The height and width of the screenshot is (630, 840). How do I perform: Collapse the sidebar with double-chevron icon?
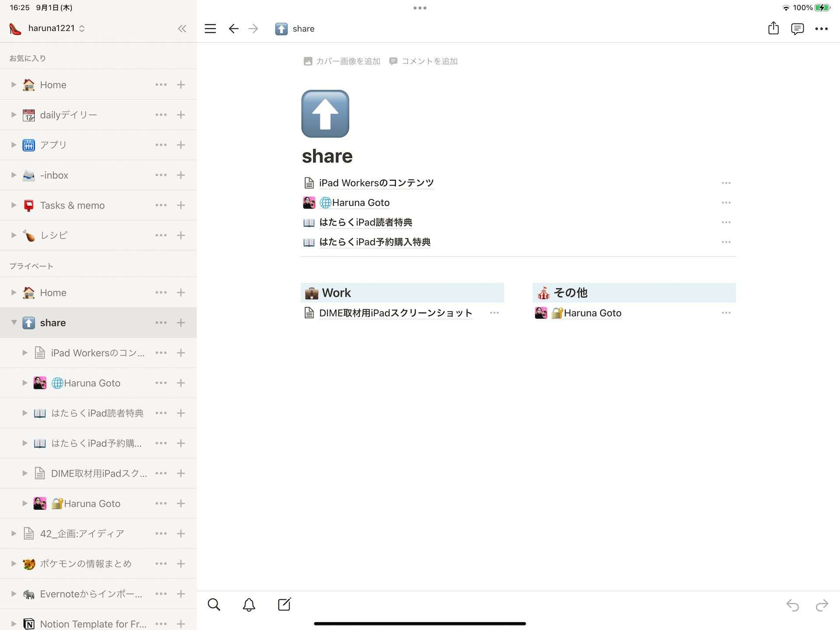(182, 29)
